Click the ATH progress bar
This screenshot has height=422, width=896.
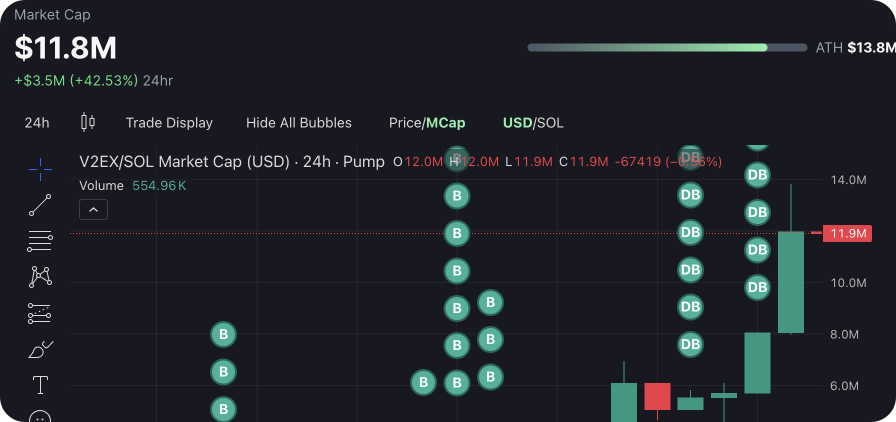[x=666, y=47]
